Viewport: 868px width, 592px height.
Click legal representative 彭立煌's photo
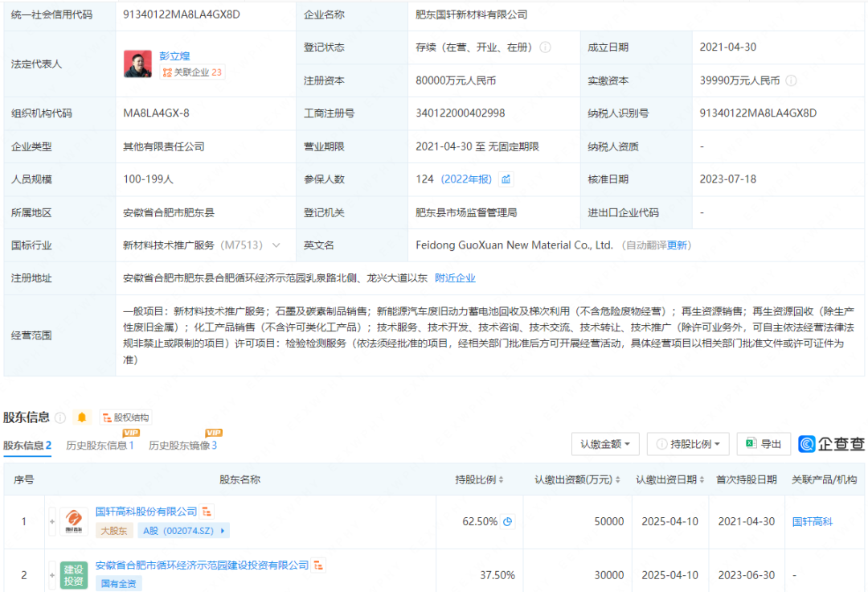[x=137, y=64]
